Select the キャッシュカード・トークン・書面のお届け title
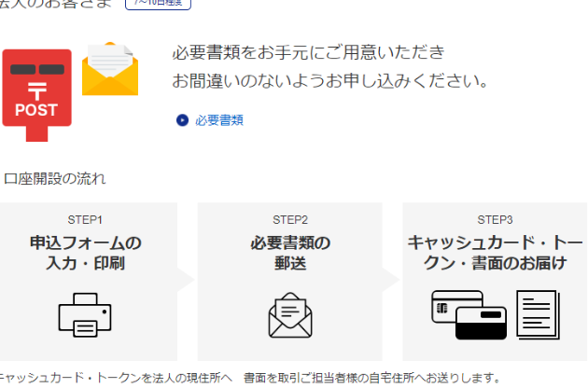The height and width of the screenshot is (388, 588). tap(495, 253)
